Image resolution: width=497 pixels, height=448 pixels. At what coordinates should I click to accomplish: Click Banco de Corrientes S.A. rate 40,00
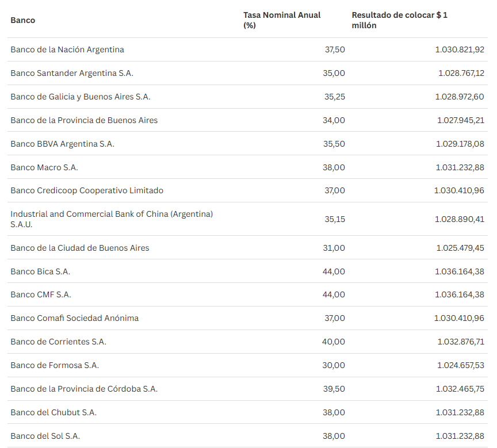(334, 342)
